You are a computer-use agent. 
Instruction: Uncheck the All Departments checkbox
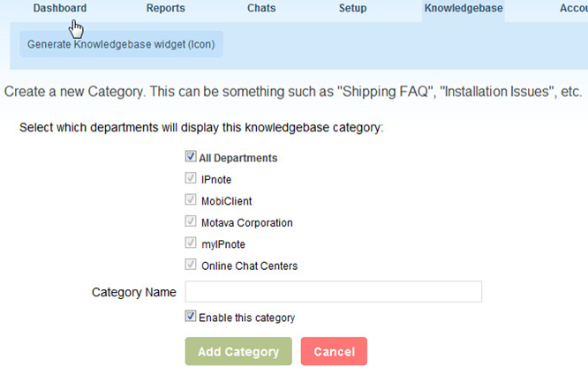(x=191, y=158)
